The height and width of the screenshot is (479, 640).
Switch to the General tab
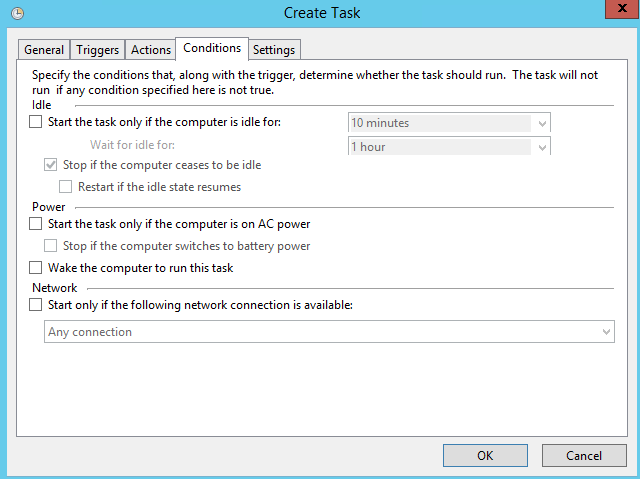(x=44, y=50)
